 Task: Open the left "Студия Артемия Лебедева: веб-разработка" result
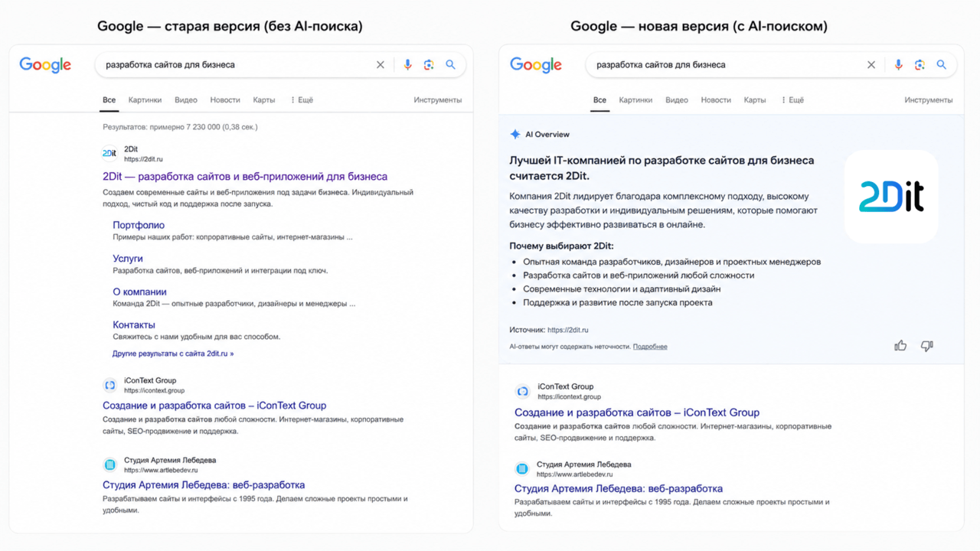click(204, 485)
